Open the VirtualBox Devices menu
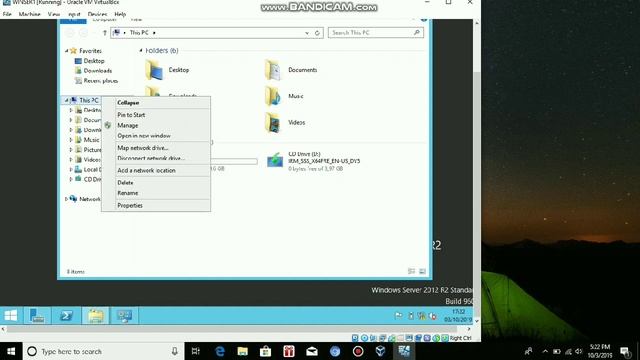Viewport: 640px width, 360px height. [97, 14]
